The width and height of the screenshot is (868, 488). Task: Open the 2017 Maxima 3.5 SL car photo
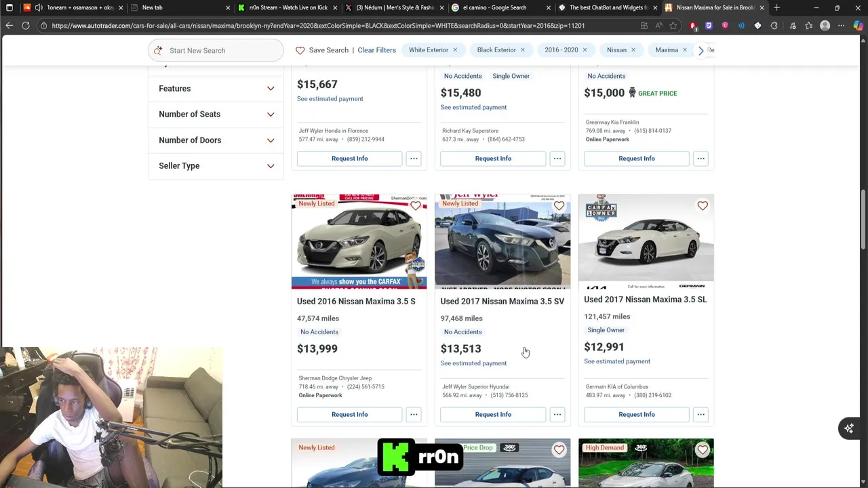[646, 241]
